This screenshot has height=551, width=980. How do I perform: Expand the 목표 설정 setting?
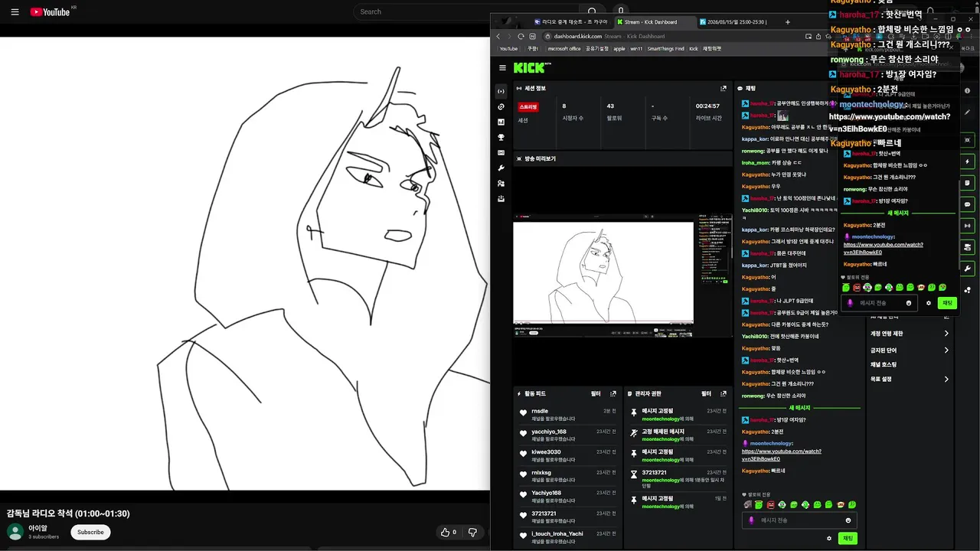coord(911,379)
